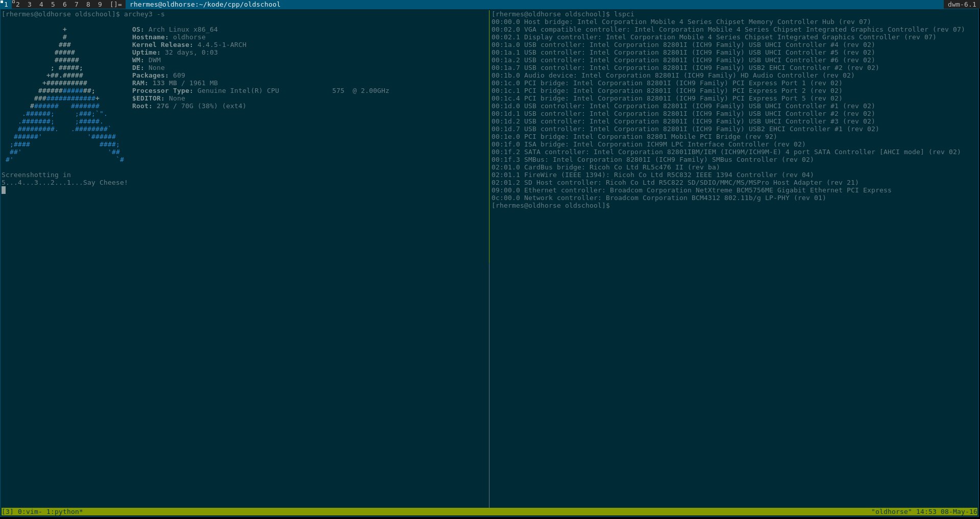The image size is (980, 519).
Task: Switch to dwm tag 8
Action: (x=88, y=4)
